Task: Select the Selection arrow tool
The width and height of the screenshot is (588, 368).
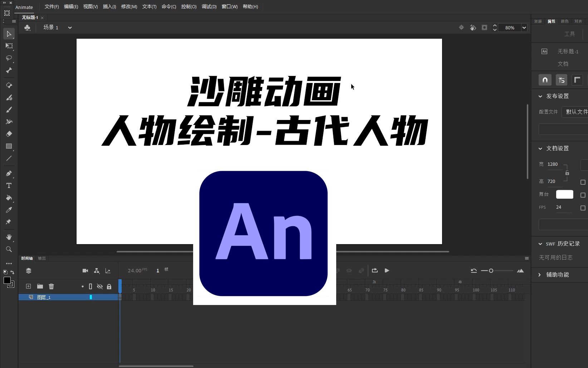Action: (x=9, y=34)
